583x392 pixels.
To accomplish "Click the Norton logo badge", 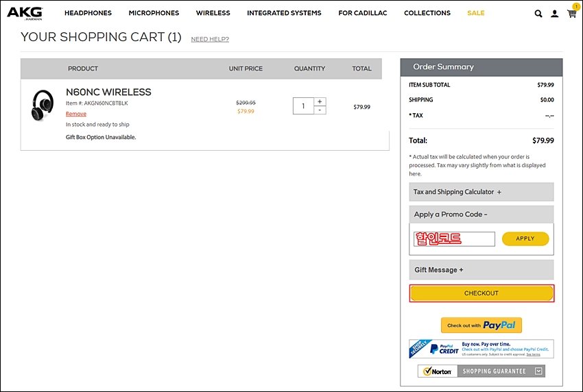I will point(438,371).
